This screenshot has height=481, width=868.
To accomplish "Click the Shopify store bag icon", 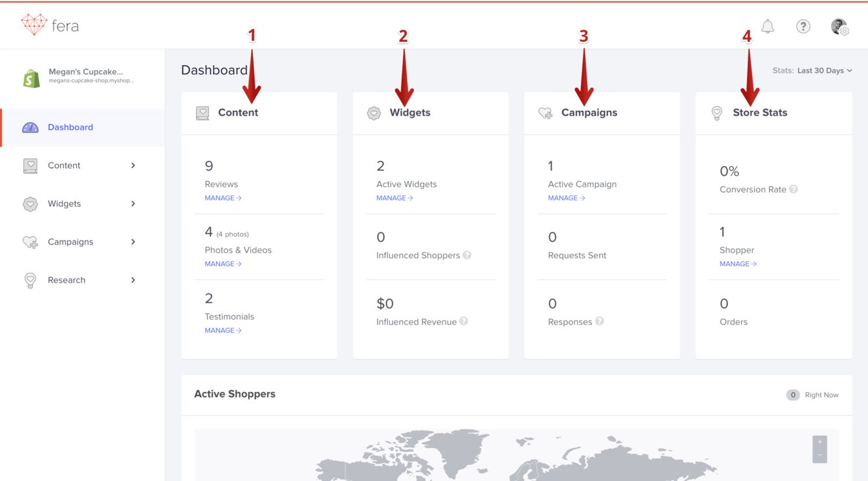I will pos(32,78).
